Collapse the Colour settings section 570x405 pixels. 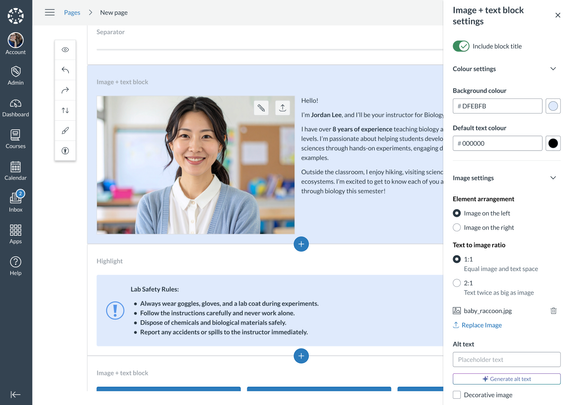(x=553, y=69)
